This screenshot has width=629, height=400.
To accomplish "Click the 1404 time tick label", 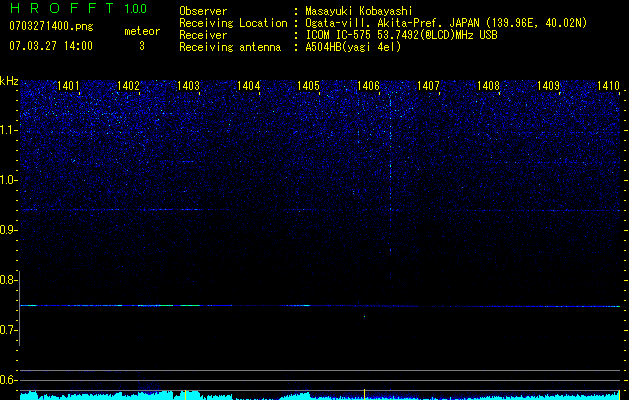I will (248, 86).
